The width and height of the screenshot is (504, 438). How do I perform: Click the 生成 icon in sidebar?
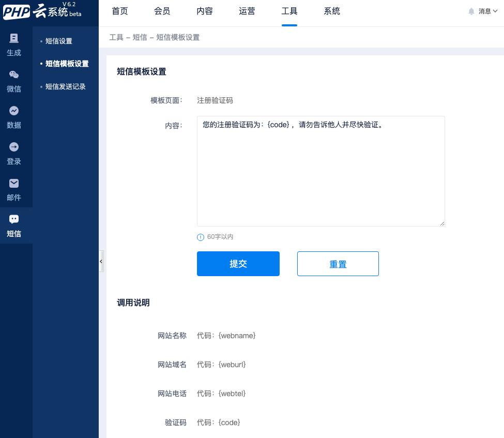pos(14,38)
